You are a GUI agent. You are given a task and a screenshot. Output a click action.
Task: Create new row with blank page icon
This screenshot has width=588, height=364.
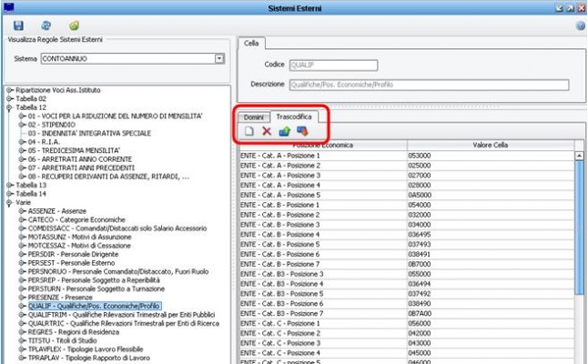(249, 132)
